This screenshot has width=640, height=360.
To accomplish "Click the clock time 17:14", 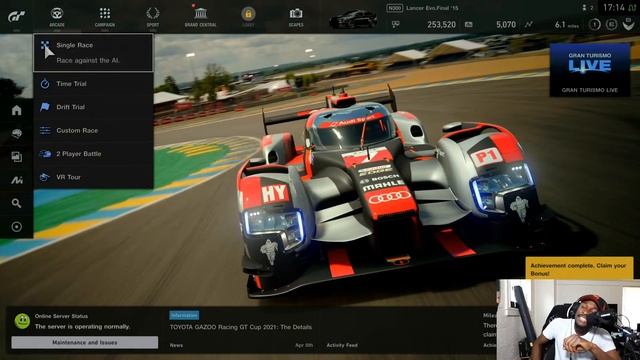I will 613,8.
